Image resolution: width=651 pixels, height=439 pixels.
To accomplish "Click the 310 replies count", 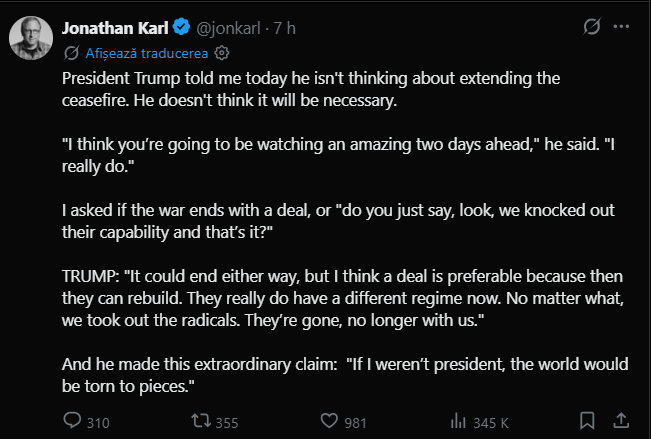I will click(97, 422).
